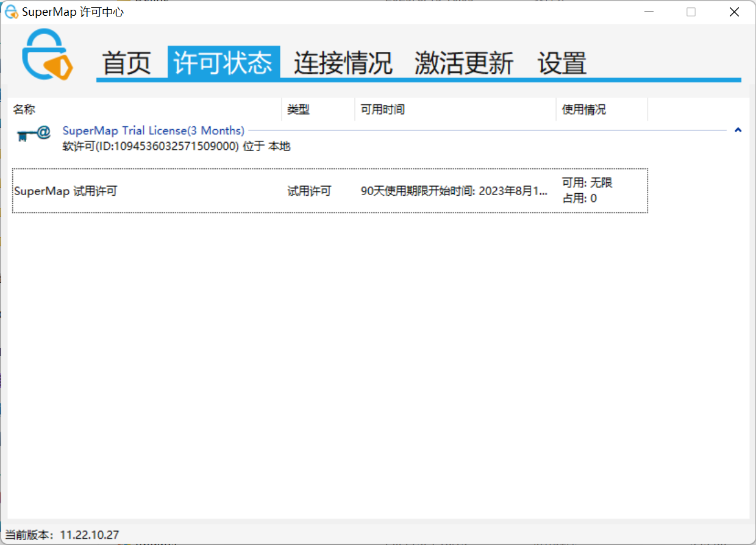Screen dimensions: 756x545
Task: Go to the 激活更新 tab
Action: 464,63
